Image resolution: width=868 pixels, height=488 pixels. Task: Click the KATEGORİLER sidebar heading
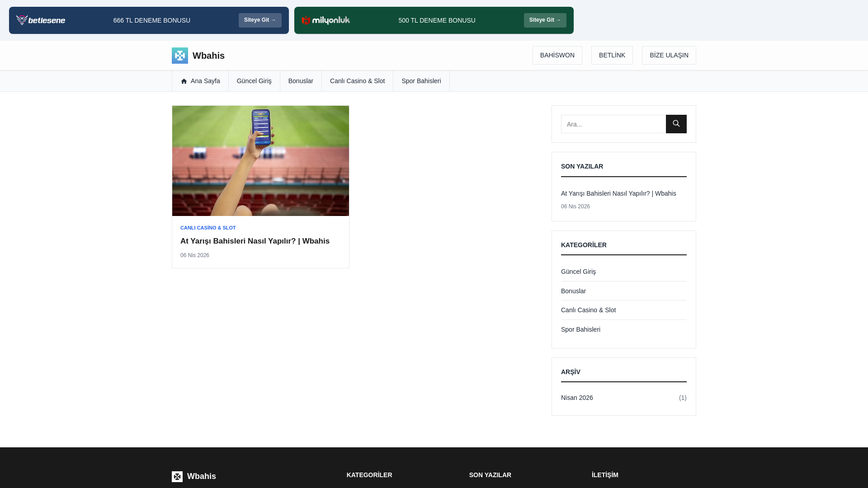pyautogui.click(x=584, y=245)
